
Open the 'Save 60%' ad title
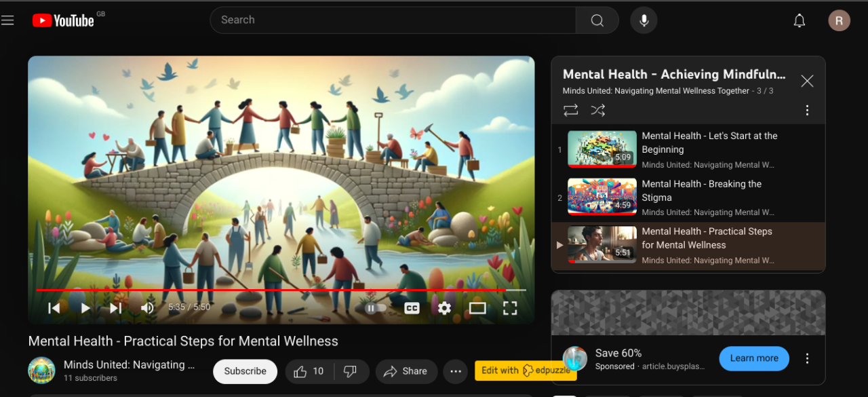618,353
